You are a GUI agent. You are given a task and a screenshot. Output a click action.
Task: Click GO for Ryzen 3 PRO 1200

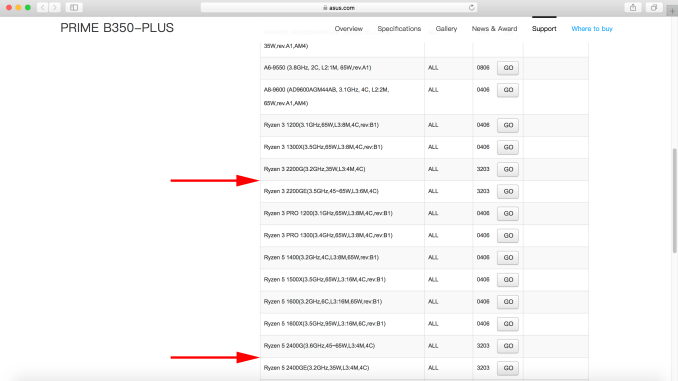508,214
